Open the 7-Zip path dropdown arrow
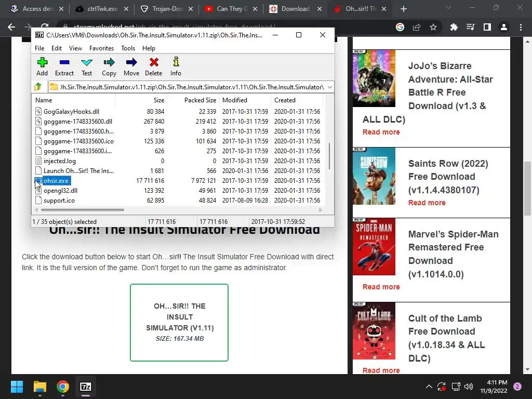The image size is (532, 399). tap(329, 87)
